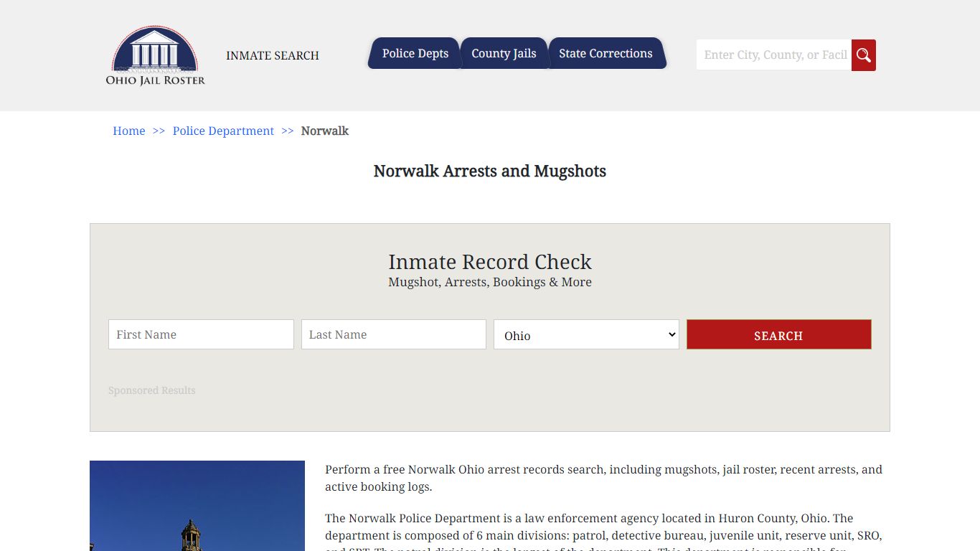Click the Ohio Jail Roster logo
This screenshot has width=980, height=551.
pos(155,55)
